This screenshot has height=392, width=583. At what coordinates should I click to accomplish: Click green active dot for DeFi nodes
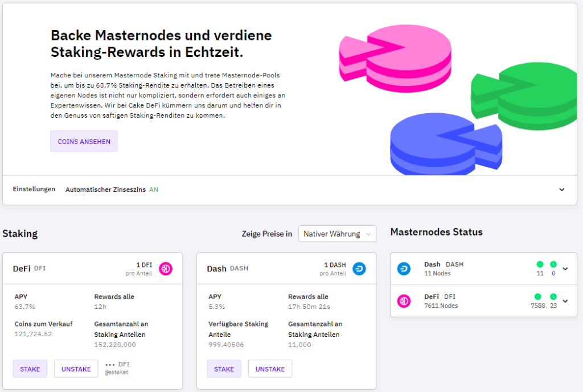[537, 296]
